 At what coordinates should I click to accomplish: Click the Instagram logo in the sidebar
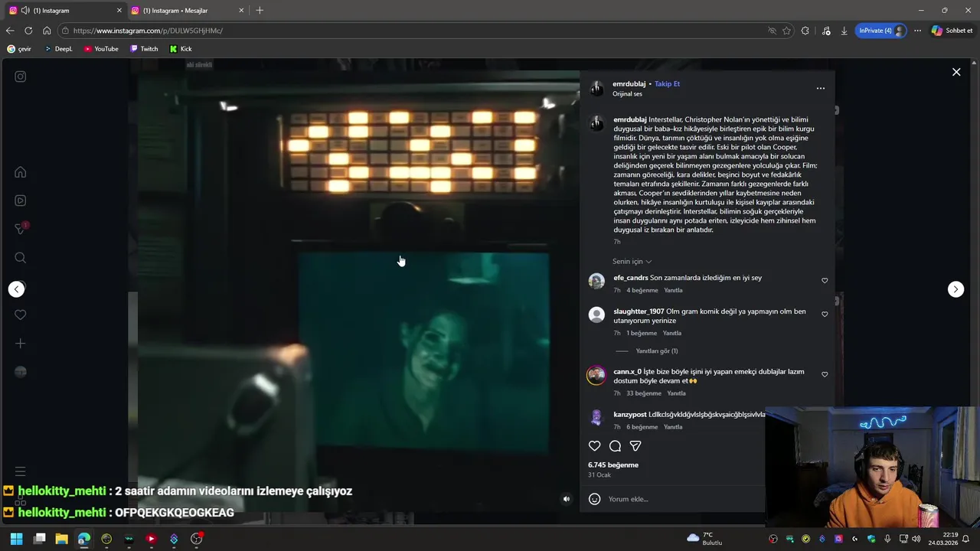click(x=21, y=77)
